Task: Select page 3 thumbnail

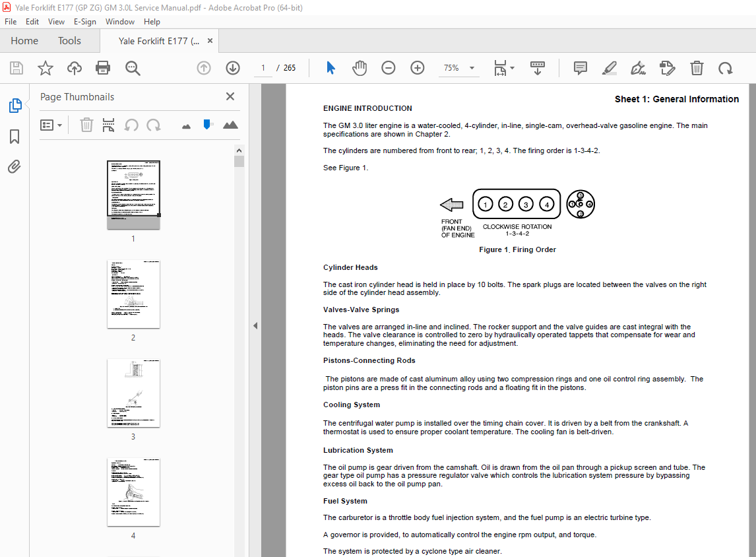Action: click(x=133, y=393)
